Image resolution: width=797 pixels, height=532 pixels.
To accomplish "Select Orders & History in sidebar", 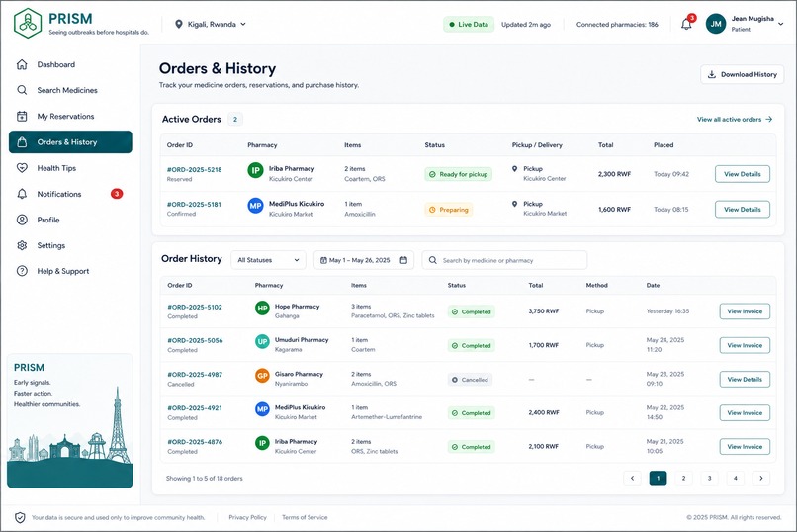I will pos(70,141).
